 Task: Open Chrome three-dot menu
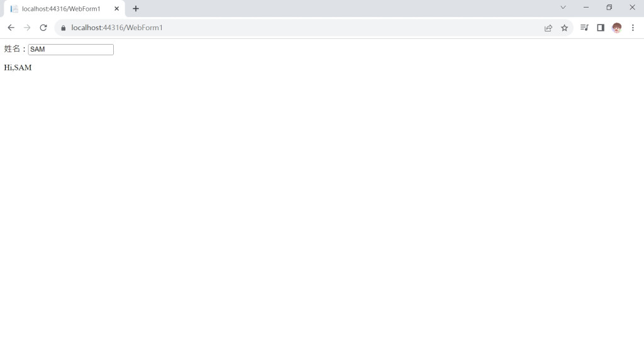click(633, 28)
